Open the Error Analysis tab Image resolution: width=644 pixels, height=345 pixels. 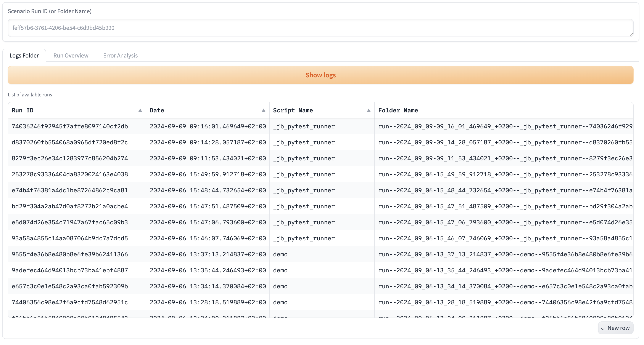point(120,56)
